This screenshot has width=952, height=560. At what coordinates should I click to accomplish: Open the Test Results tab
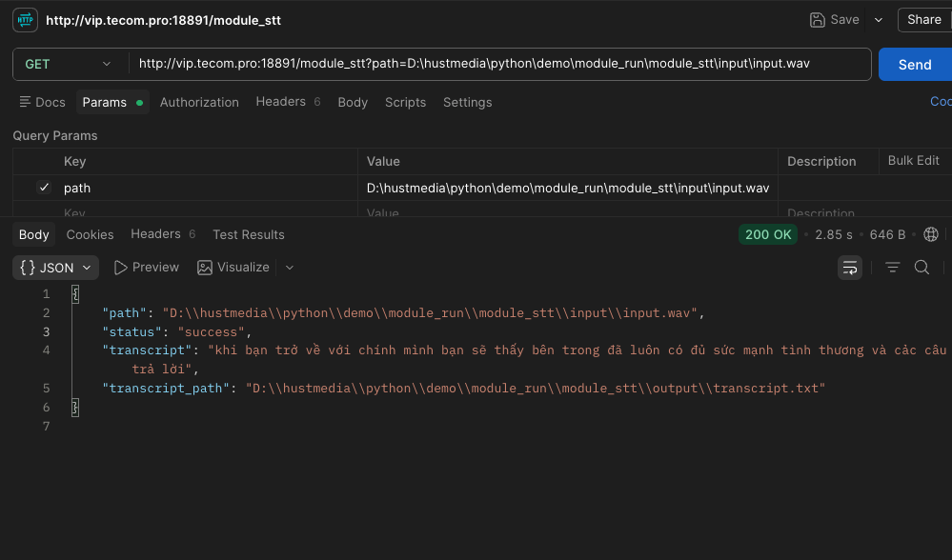[x=249, y=235]
